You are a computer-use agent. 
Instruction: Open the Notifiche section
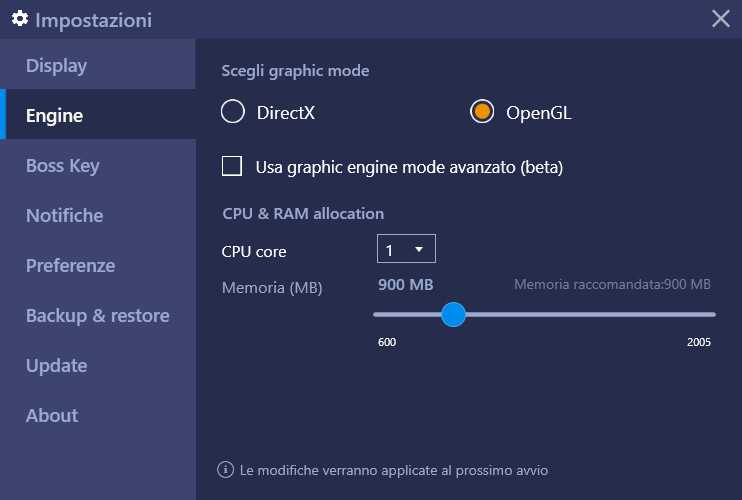point(97,215)
